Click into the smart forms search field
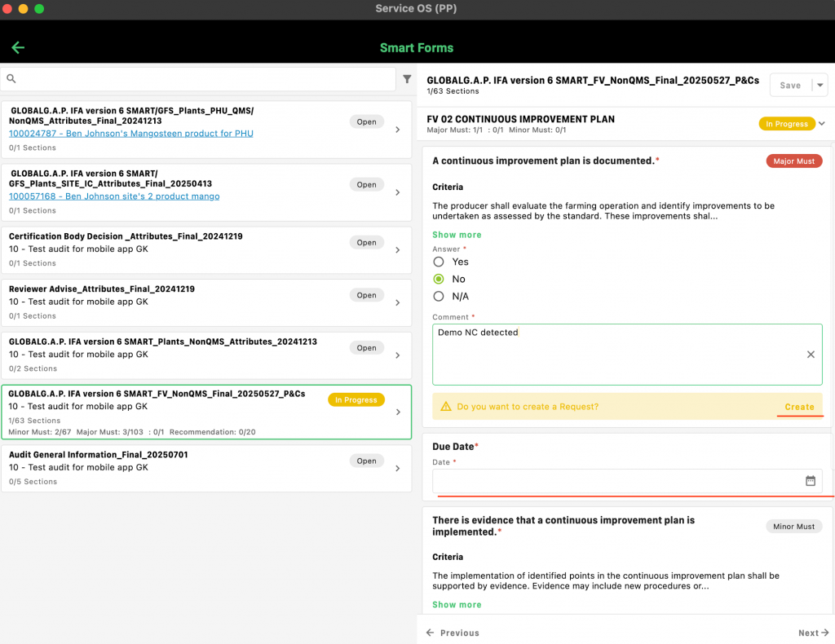835x644 pixels. [x=204, y=79]
